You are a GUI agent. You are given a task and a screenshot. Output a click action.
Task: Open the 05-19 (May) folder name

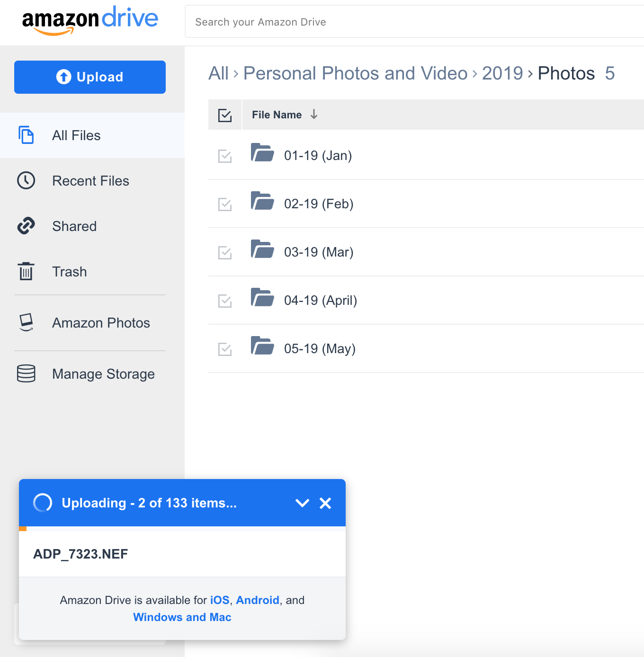pyautogui.click(x=320, y=349)
